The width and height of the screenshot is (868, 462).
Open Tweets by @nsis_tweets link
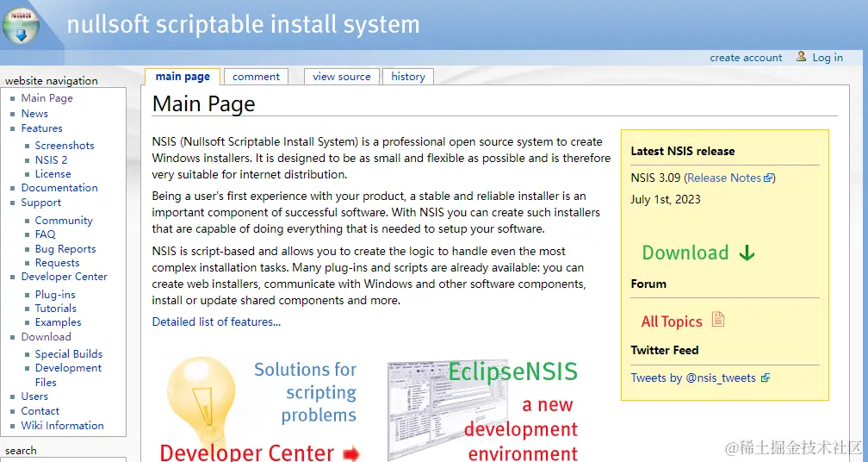point(693,378)
